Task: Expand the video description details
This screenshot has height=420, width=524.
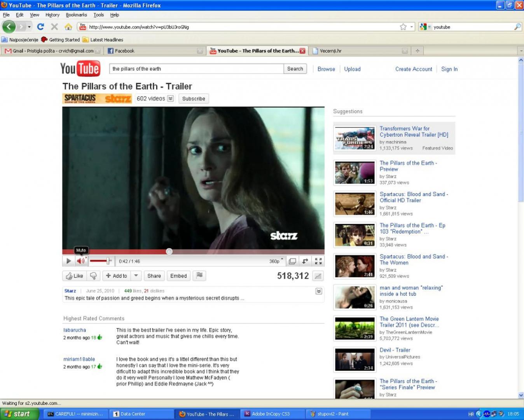Action: [319, 291]
